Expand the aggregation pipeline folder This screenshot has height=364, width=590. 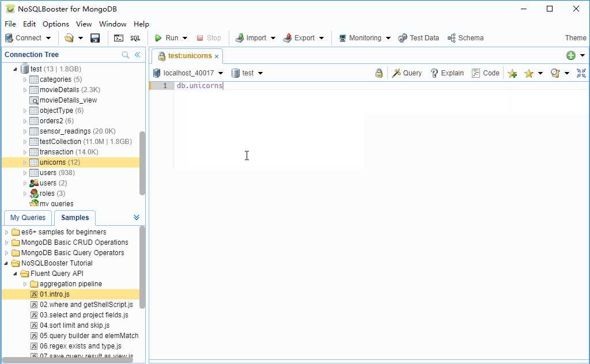(x=25, y=285)
